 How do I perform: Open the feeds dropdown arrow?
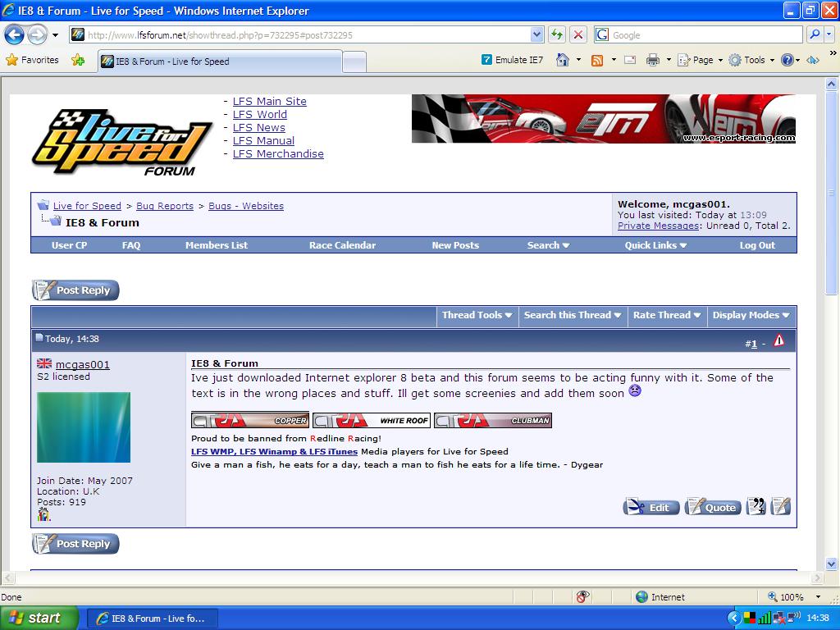[x=614, y=60]
